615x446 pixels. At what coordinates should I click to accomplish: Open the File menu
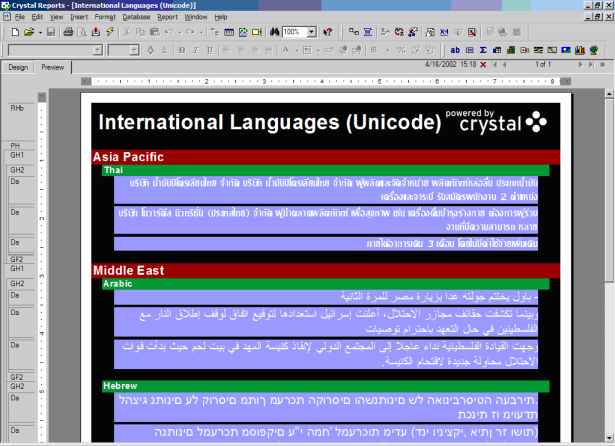click(20, 17)
